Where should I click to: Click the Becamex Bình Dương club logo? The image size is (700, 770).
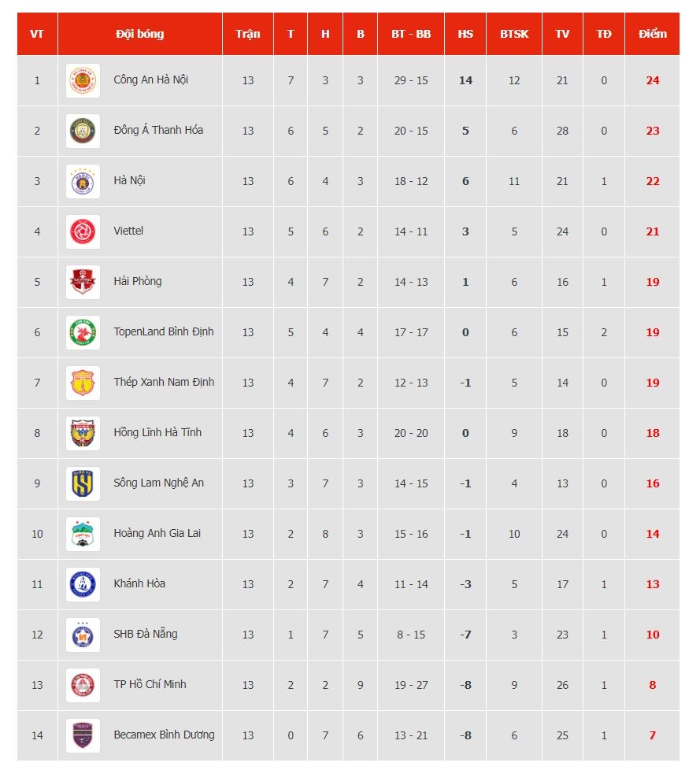tap(83, 735)
